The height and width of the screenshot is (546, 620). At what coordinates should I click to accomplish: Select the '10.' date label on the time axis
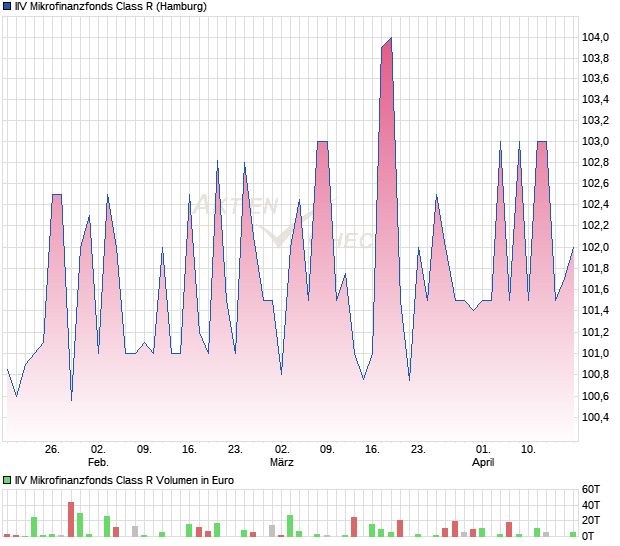pos(529,450)
